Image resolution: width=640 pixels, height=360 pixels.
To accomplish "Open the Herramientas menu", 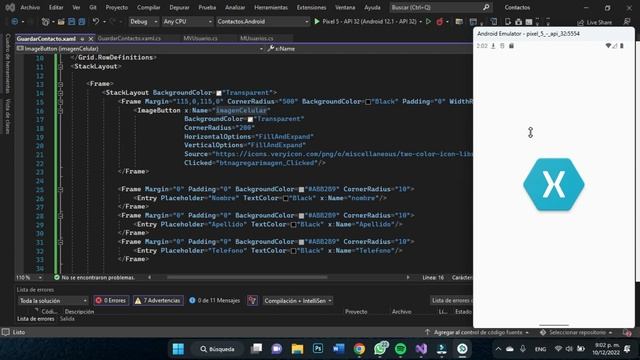I will [271, 7].
